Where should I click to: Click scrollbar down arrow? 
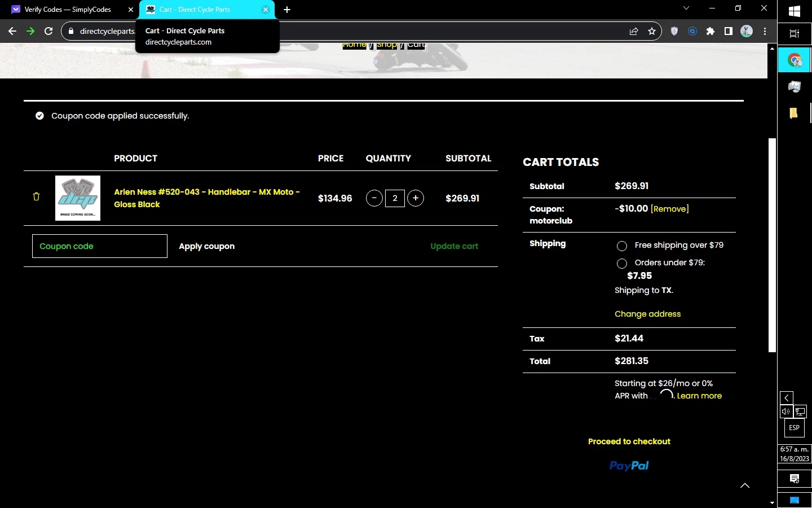point(772,502)
